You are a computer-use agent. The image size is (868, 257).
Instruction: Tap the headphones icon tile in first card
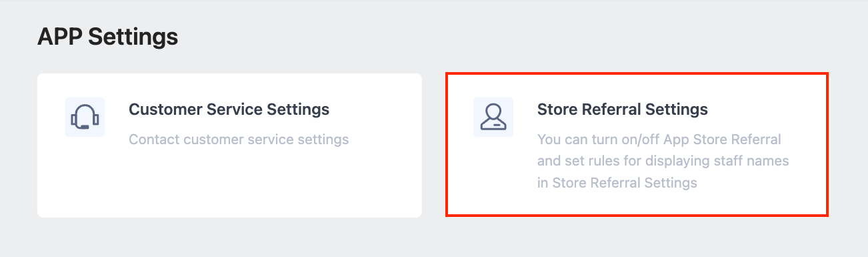(85, 117)
